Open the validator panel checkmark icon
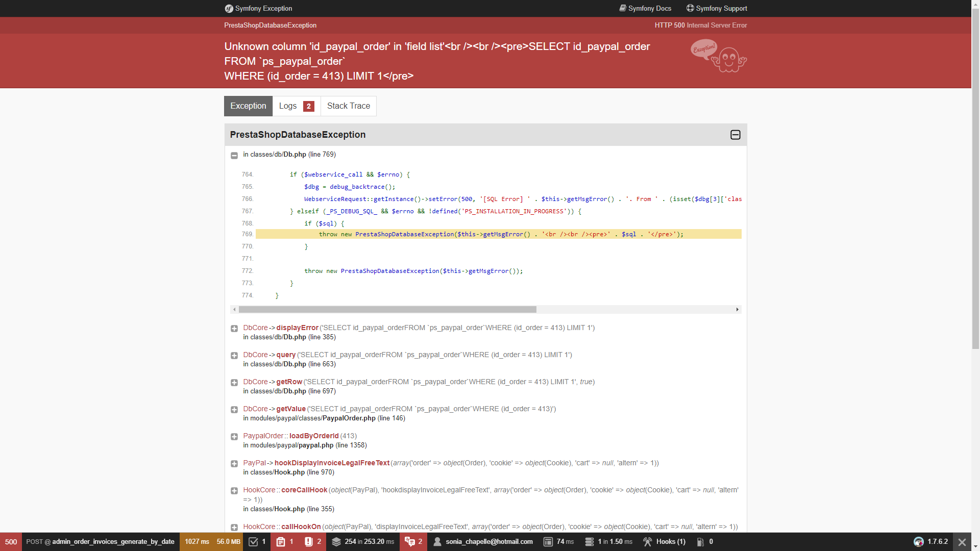The width and height of the screenshot is (980, 551). tap(253, 542)
